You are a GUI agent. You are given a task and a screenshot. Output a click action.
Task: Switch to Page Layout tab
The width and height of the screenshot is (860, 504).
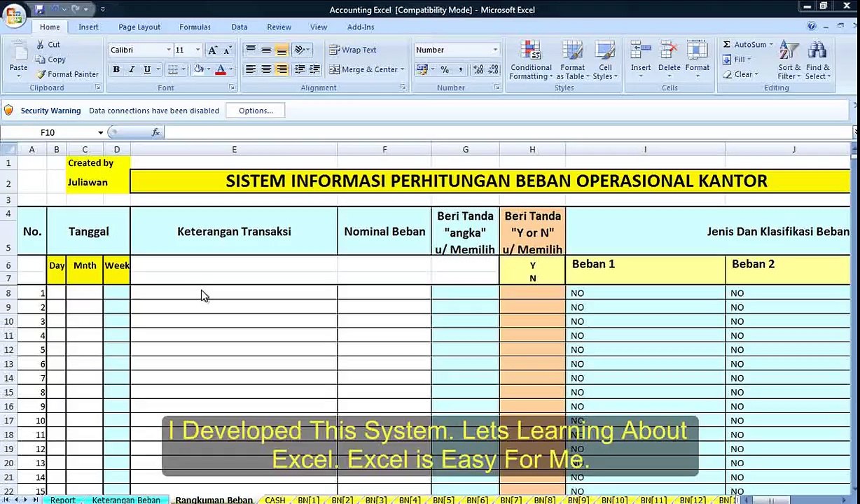coord(139,27)
